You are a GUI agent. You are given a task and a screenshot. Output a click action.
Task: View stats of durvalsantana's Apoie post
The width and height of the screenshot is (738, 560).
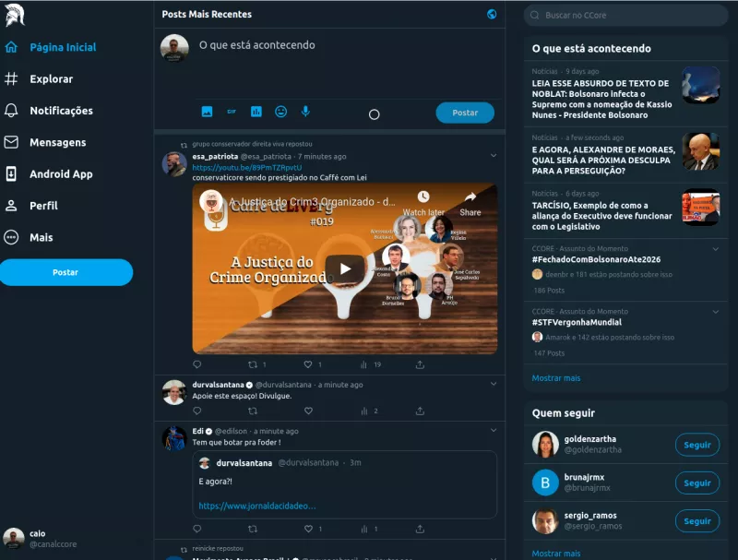363,411
